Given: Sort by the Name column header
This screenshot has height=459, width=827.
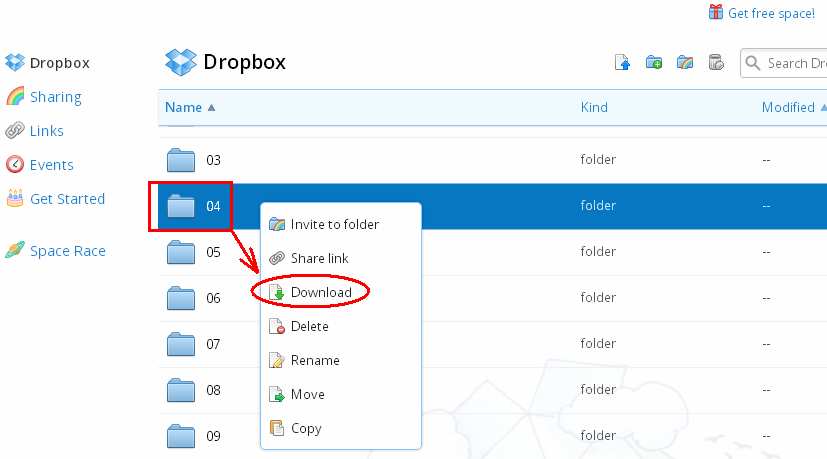Looking at the screenshot, I should [184, 107].
